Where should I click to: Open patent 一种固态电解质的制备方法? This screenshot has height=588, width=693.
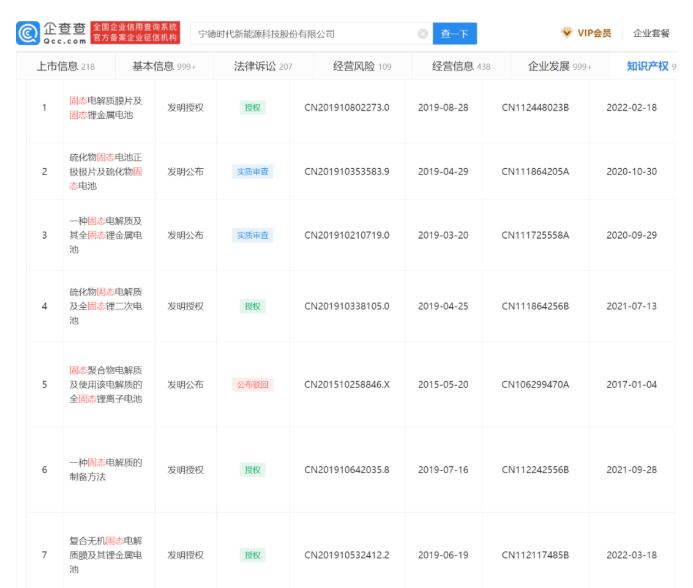coord(106,469)
